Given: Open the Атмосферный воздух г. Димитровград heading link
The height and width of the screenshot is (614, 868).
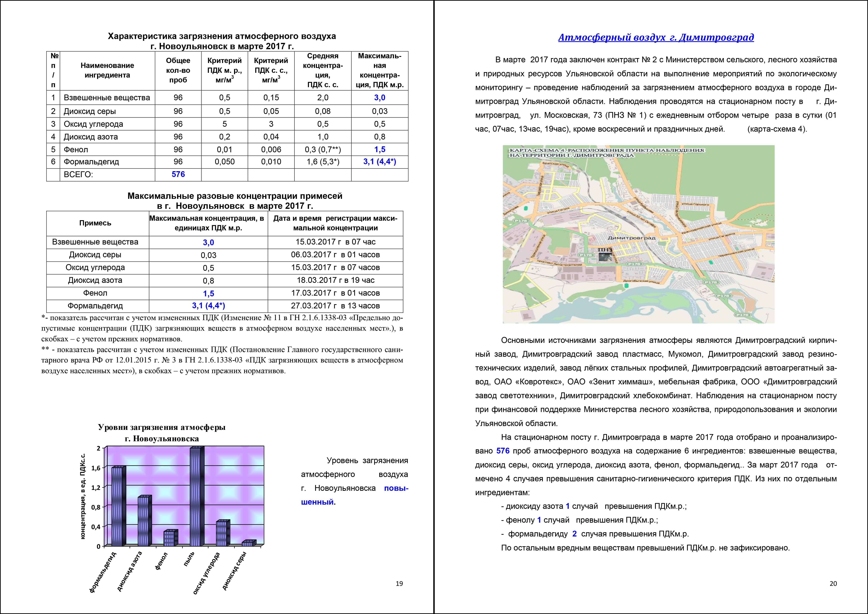Looking at the screenshot, I should coord(656,37).
